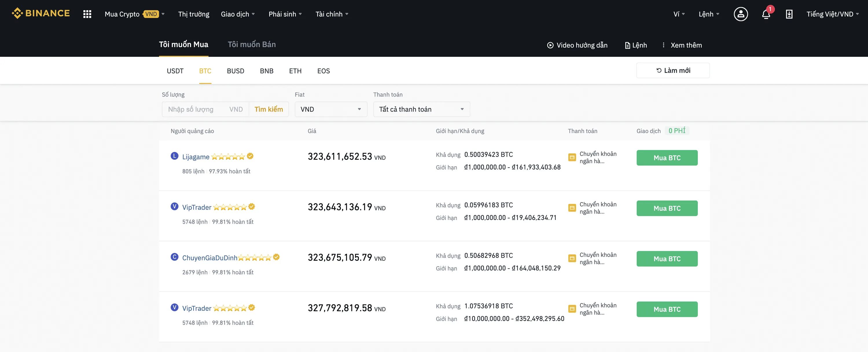The height and width of the screenshot is (352, 868).
Task: Click the Lijagame avatar icon
Action: click(174, 156)
